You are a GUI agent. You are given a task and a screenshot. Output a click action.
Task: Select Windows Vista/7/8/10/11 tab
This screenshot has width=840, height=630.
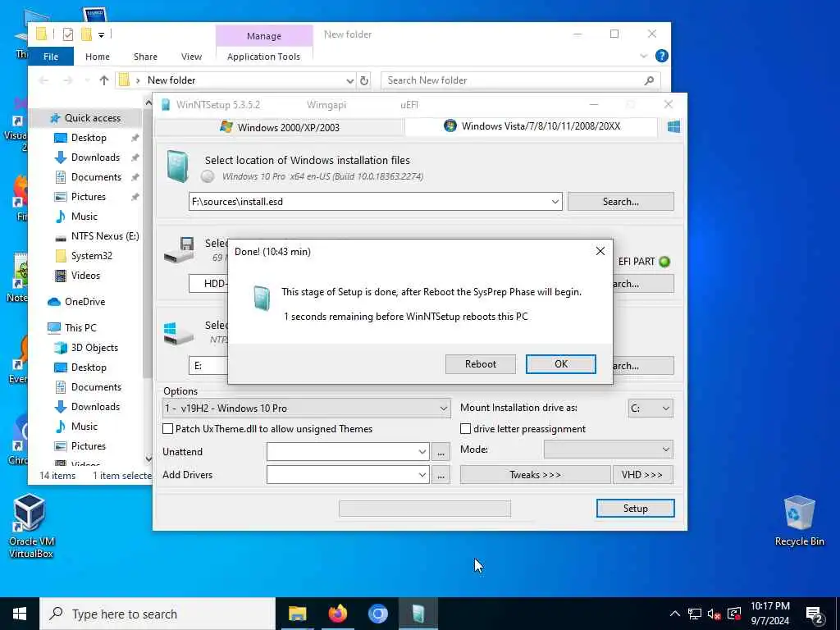pos(532,126)
